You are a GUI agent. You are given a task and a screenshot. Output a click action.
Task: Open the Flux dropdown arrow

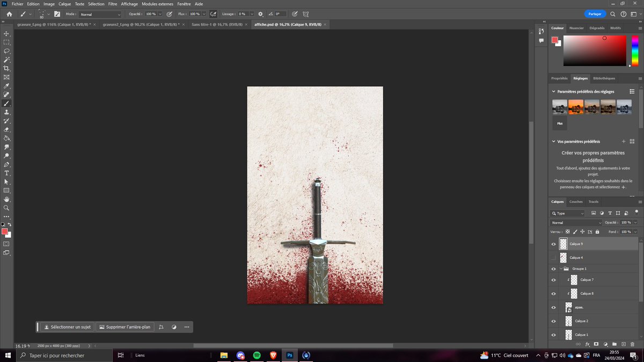[x=204, y=14]
